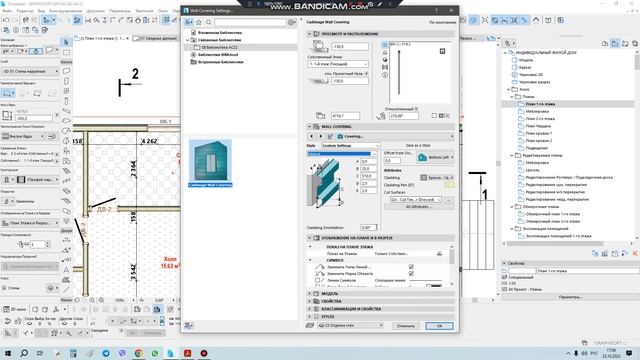Viewport: 640px width, 360px height.
Task: Click the Отменить cancel button
Action: (x=405, y=326)
